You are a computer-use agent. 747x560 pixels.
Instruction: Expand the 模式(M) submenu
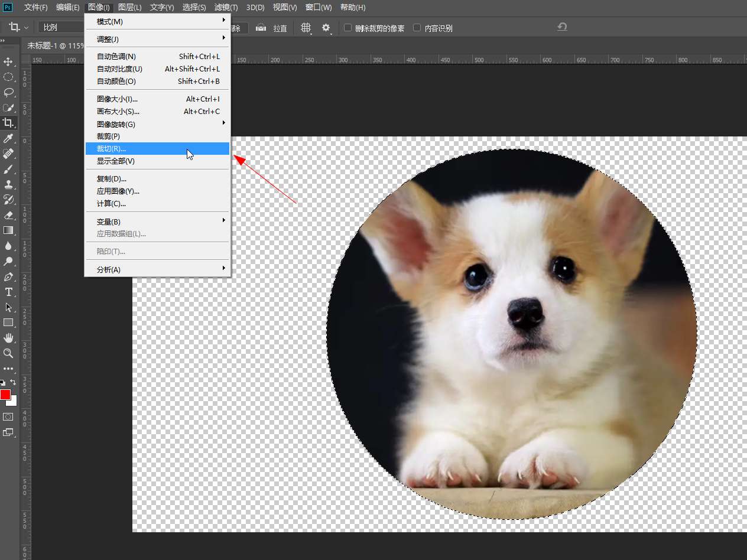(x=157, y=22)
